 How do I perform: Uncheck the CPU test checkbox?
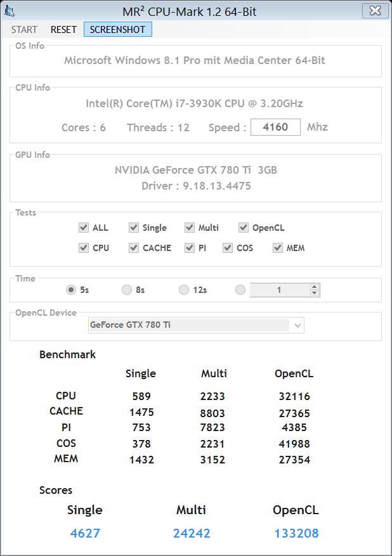(84, 248)
